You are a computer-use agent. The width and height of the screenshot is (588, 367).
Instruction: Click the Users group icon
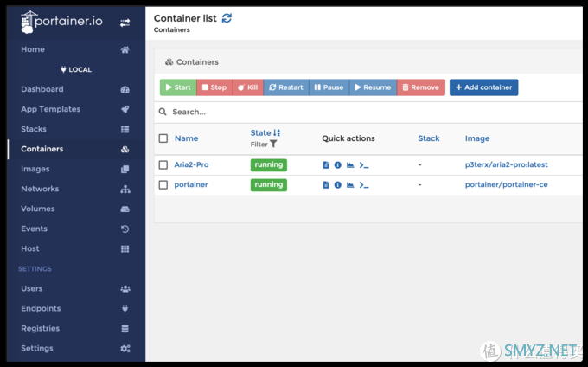point(125,288)
